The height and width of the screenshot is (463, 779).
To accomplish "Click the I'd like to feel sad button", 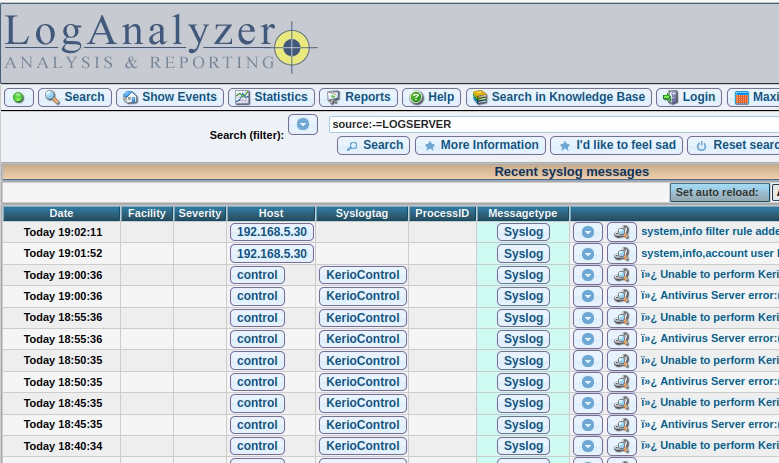I will (617, 146).
